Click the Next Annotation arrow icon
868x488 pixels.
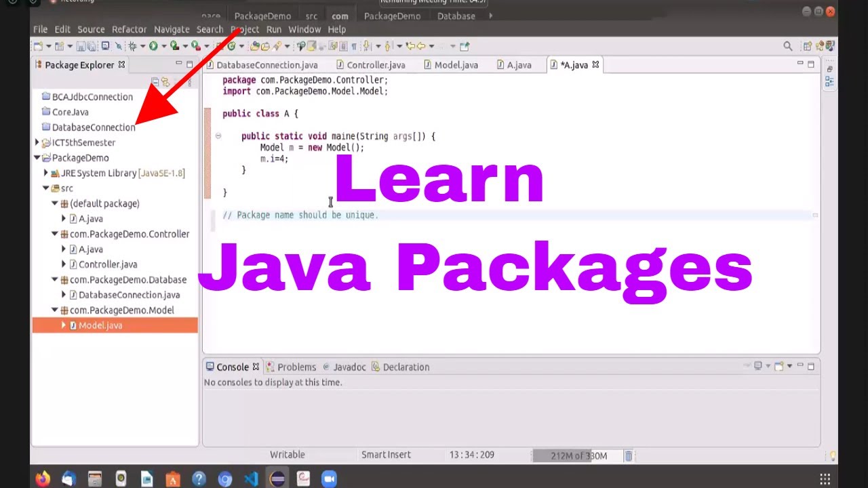pos(366,46)
